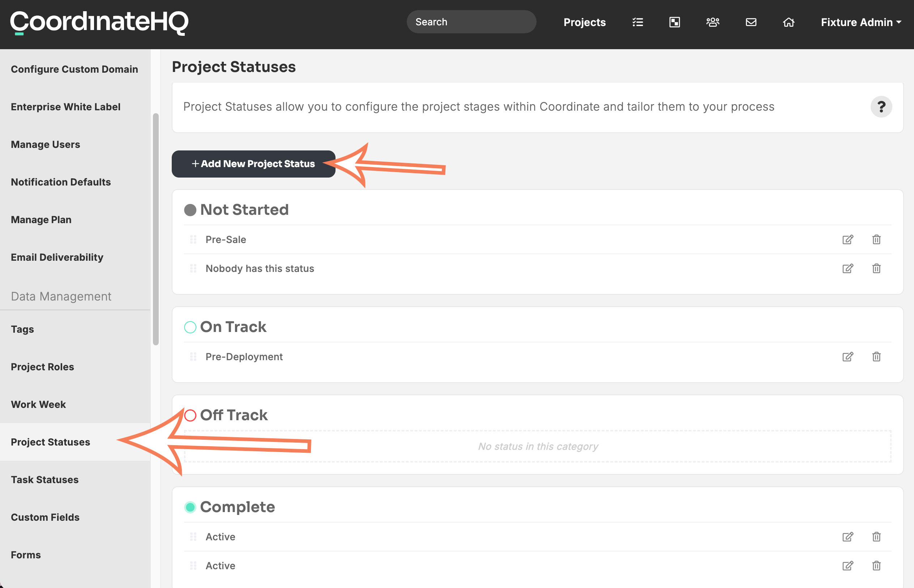The height and width of the screenshot is (588, 914).
Task: Go to Manage Plan
Action: coord(41,220)
